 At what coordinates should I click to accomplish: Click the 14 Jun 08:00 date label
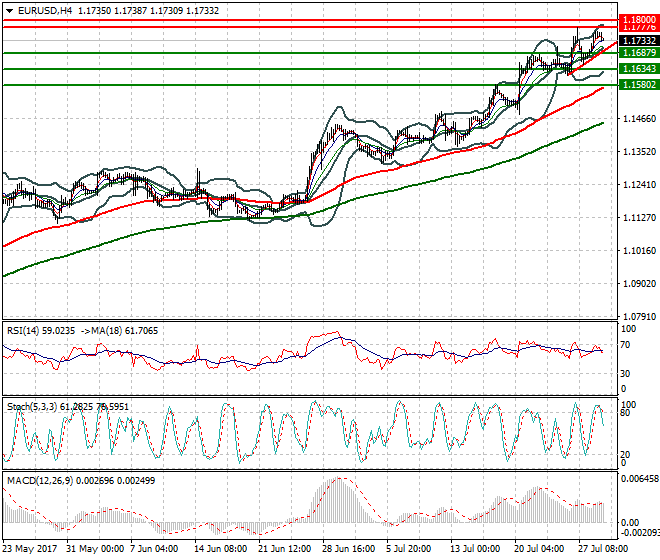(221, 549)
